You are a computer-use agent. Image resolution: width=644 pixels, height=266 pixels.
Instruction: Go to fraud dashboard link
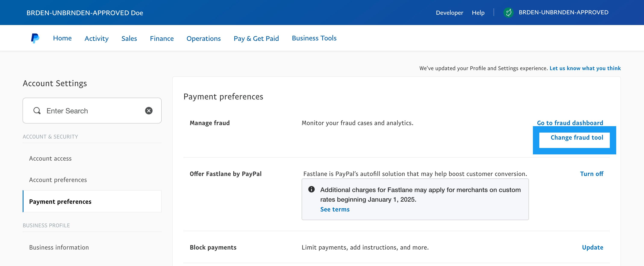[570, 123]
